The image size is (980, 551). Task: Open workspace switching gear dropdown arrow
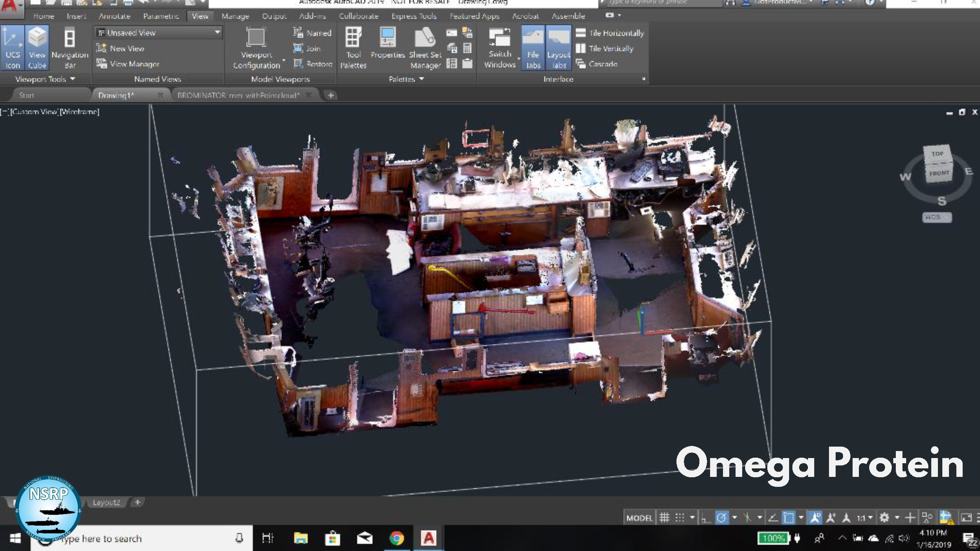click(897, 518)
